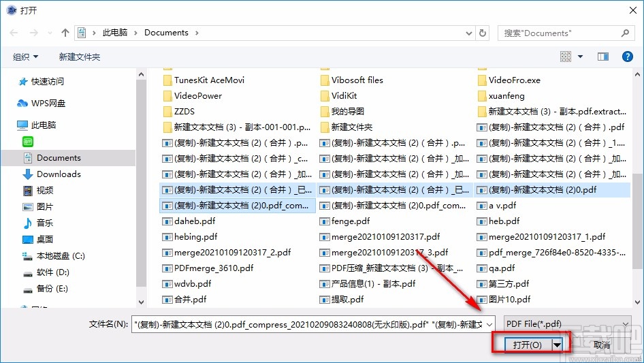Select file 提取.pdf
The height and width of the screenshot is (363, 644).
point(342,299)
